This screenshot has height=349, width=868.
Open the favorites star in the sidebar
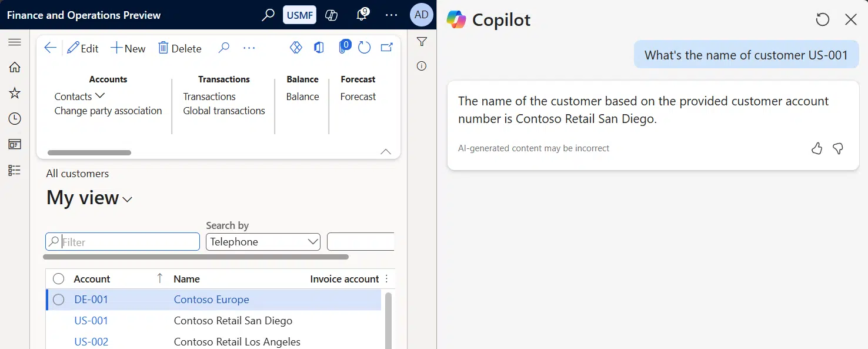coord(14,92)
